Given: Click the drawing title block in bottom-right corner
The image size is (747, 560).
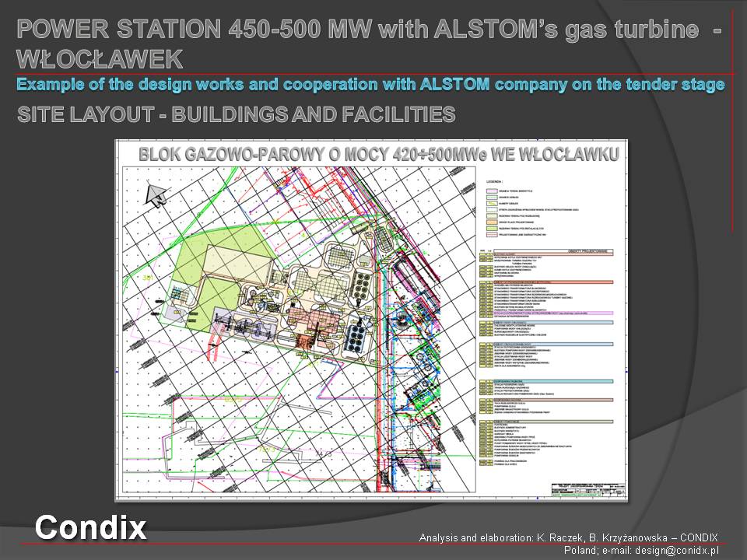Looking at the screenshot, I should (588, 491).
